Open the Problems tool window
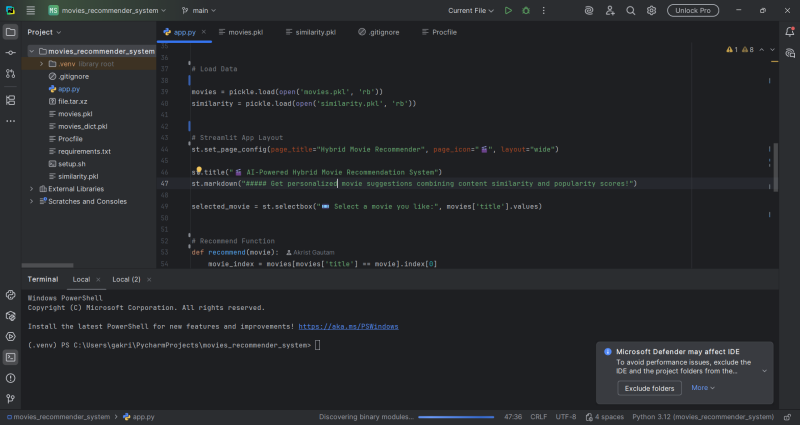Screen dimensions: 800x425 pos(10,376)
